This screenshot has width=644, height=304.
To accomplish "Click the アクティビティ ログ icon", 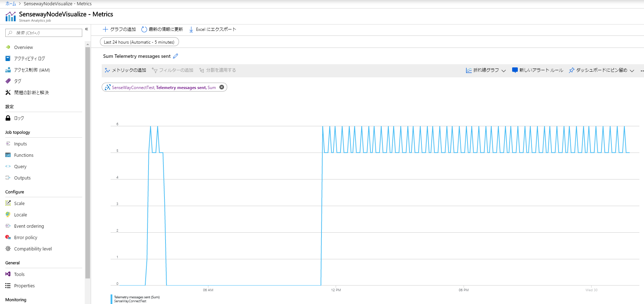I will click(x=8, y=59).
